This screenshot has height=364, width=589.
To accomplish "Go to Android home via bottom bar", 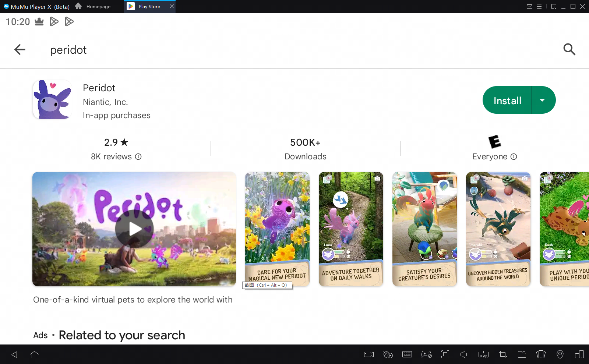I will click(x=34, y=354).
